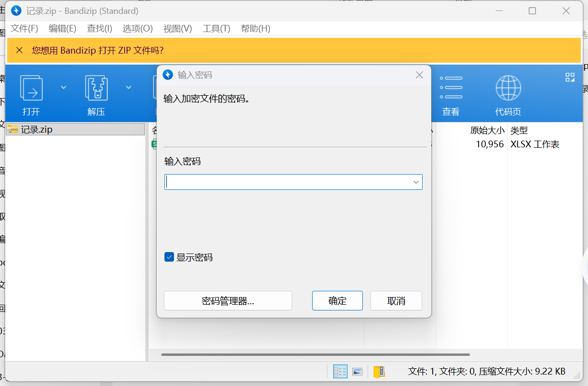This screenshot has width=588, height=386.
Task: Click the grid layout icon in the toolbar corner
Action: pyautogui.click(x=570, y=77)
